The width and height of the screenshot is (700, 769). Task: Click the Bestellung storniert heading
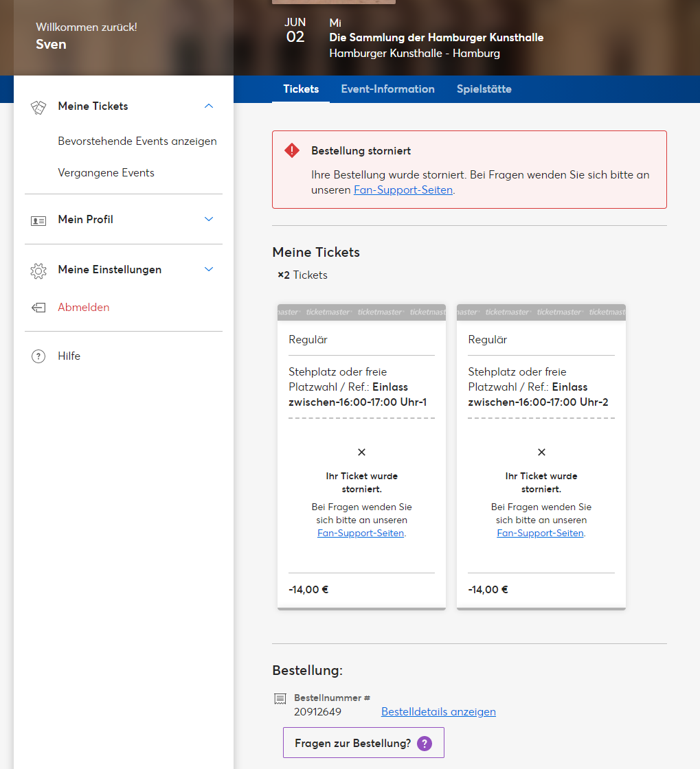(x=361, y=151)
